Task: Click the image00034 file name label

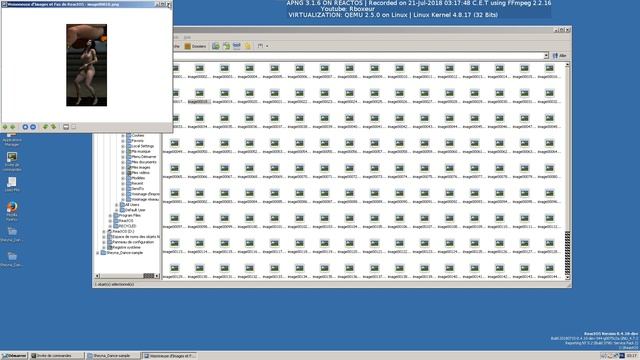Action: (199, 127)
